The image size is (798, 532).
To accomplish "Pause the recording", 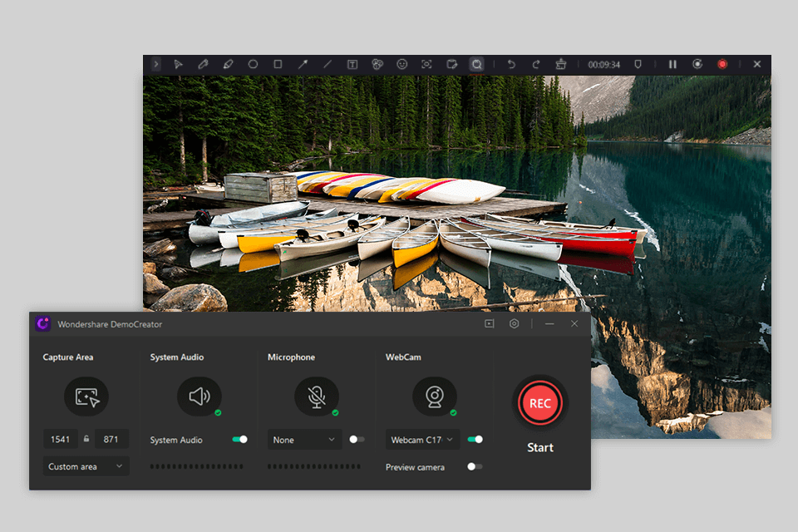I will pos(672,65).
